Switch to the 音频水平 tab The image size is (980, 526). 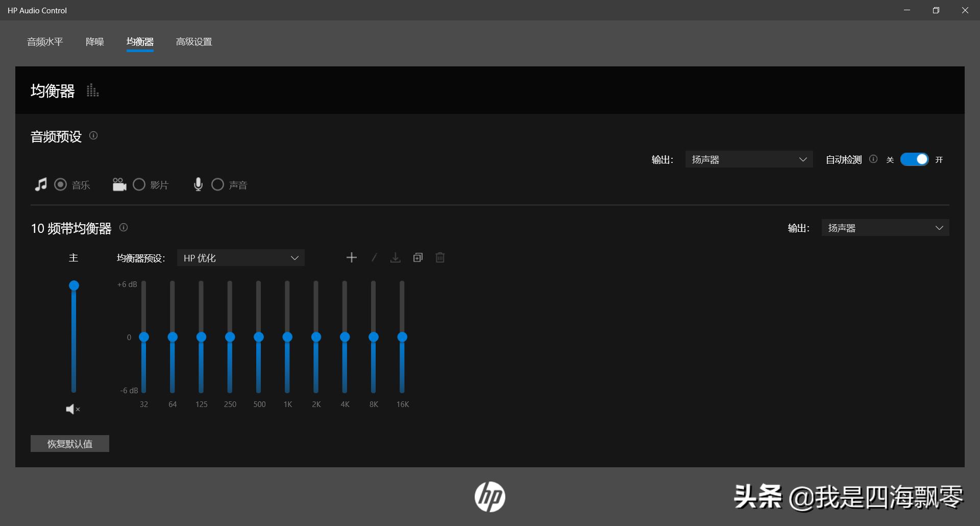click(x=45, y=42)
